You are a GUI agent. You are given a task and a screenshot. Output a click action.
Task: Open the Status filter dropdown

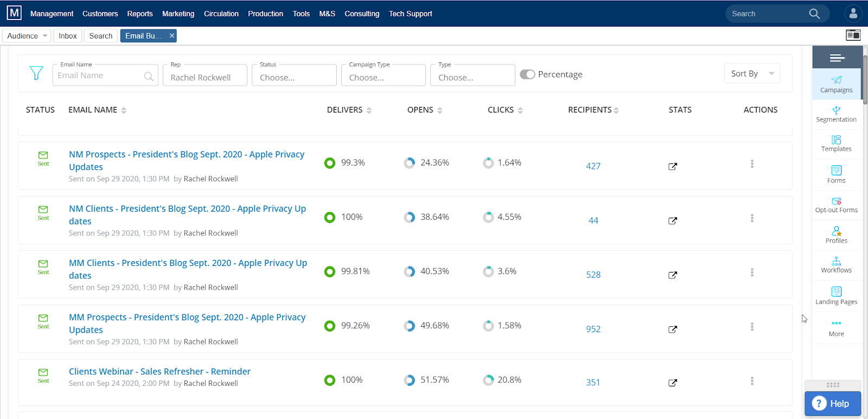point(294,77)
